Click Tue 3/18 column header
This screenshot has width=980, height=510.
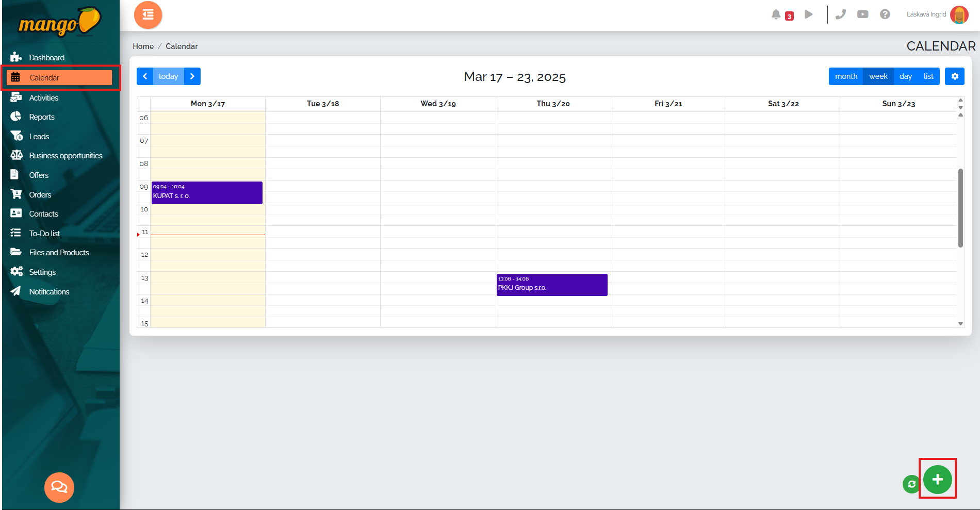[x=323, y=104]
